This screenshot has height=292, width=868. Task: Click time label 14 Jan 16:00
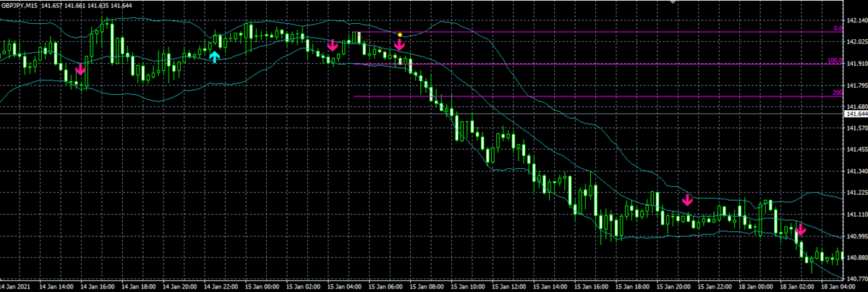pos(98,287)
